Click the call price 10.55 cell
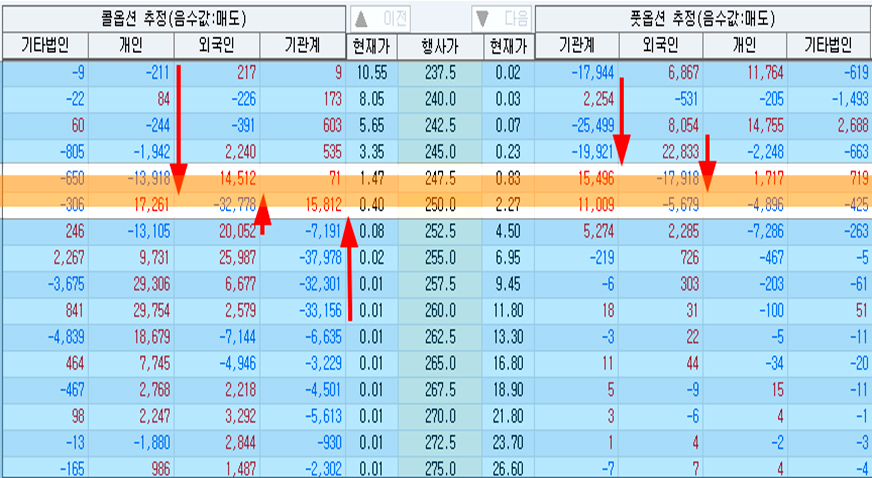The image size is (872, 478). coord(370,73)
